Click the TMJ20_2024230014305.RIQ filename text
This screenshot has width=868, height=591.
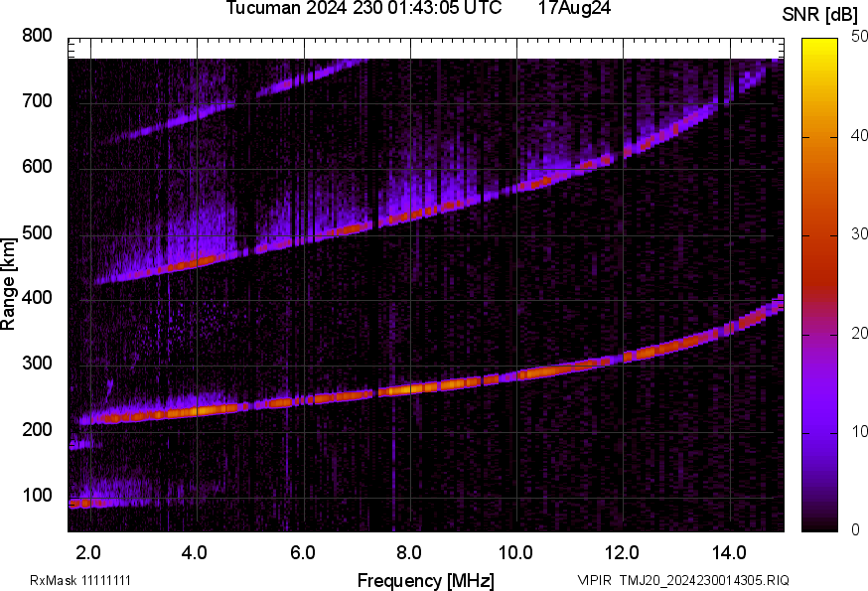(704, 580)
